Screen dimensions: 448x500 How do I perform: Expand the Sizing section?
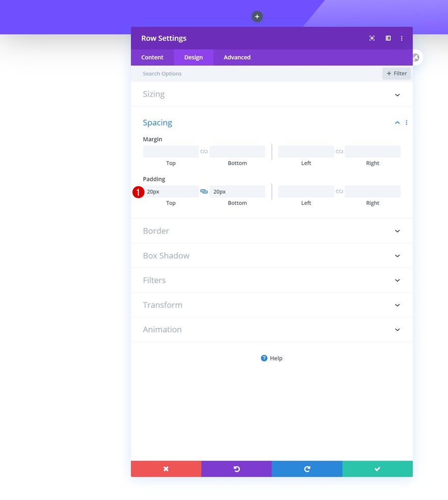pos(272,94)
